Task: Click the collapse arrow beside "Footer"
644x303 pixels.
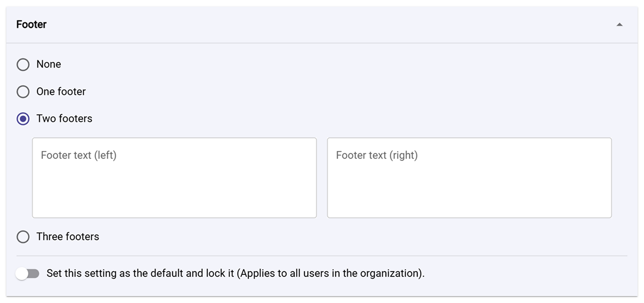Action: (x=620, y=24)
